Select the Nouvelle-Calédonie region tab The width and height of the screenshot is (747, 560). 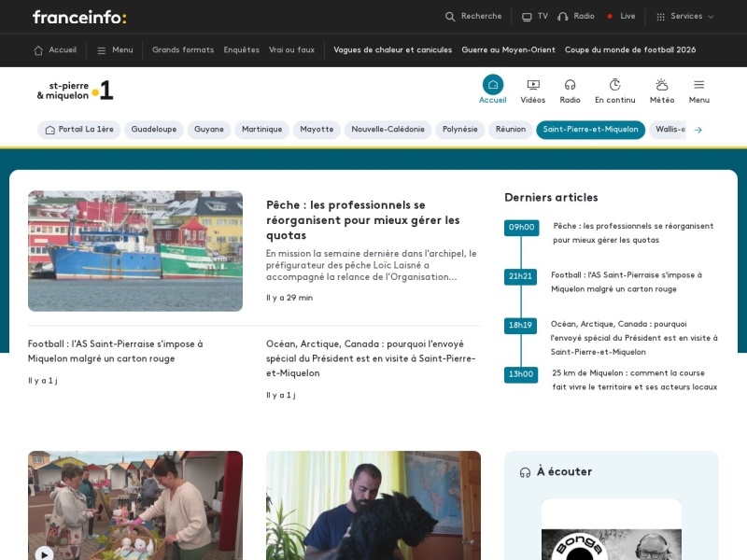tap(388, 130)
